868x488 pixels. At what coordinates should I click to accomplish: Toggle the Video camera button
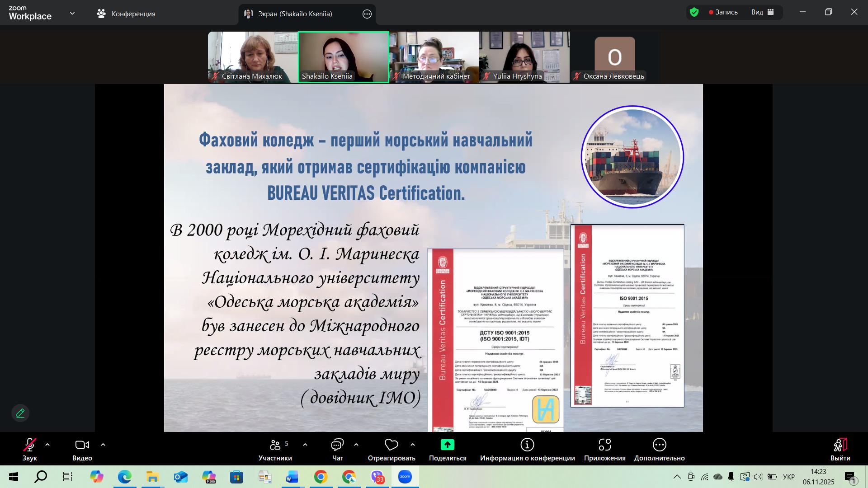tap(82, 445)
